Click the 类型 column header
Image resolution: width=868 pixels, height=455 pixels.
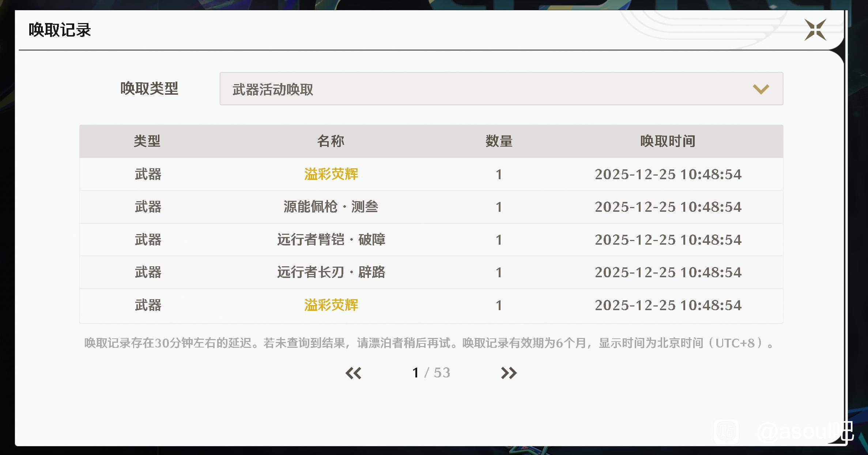pyautogui.click(x=147, y=141)
